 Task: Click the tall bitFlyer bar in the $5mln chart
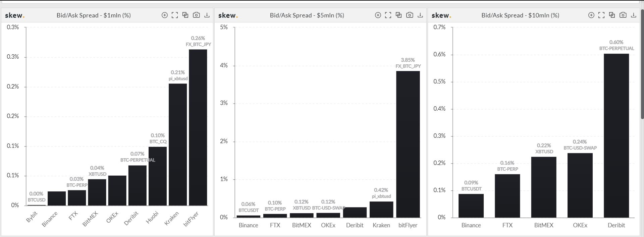[408, 144]
